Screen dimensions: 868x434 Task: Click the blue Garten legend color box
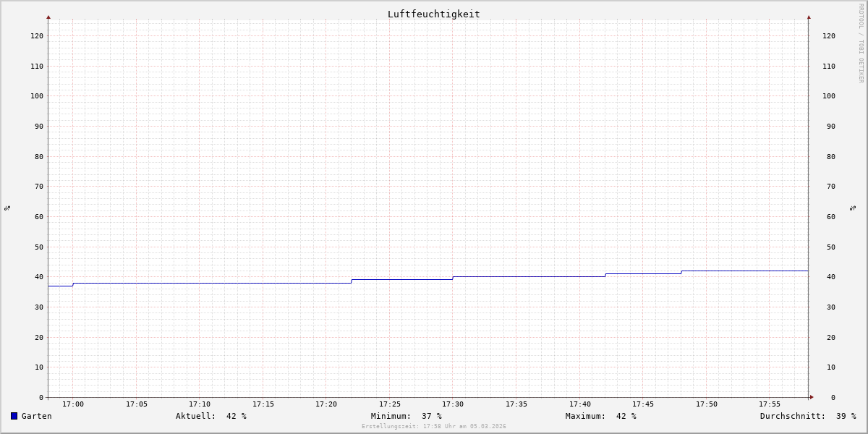point(14,416)
